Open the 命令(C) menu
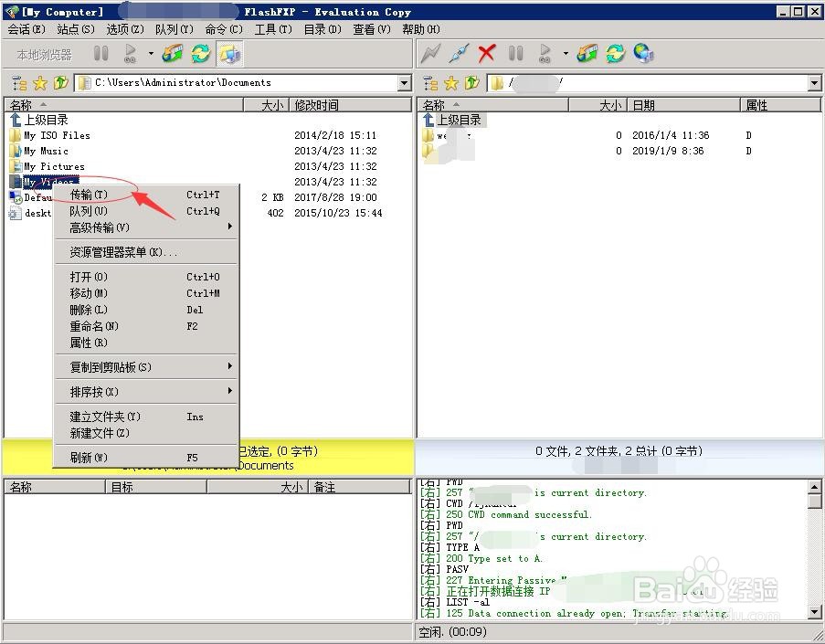825x644 pixels. pos(224,29)
